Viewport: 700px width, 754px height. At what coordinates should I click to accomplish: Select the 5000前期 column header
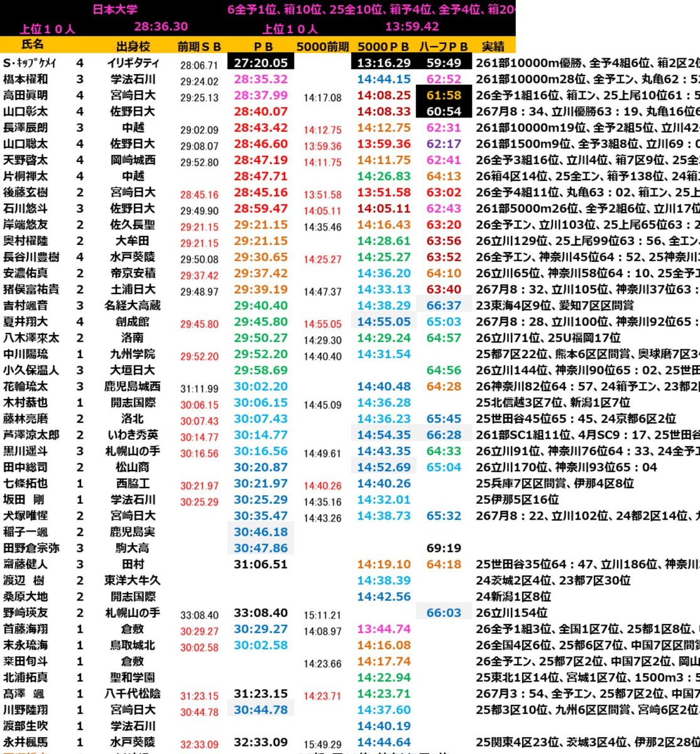[x=322, y=46]
